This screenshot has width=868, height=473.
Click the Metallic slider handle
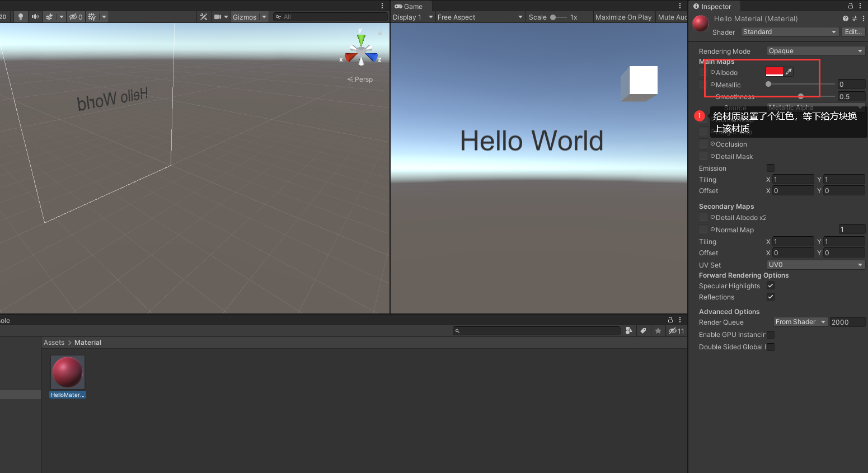(x=768, y=84)
